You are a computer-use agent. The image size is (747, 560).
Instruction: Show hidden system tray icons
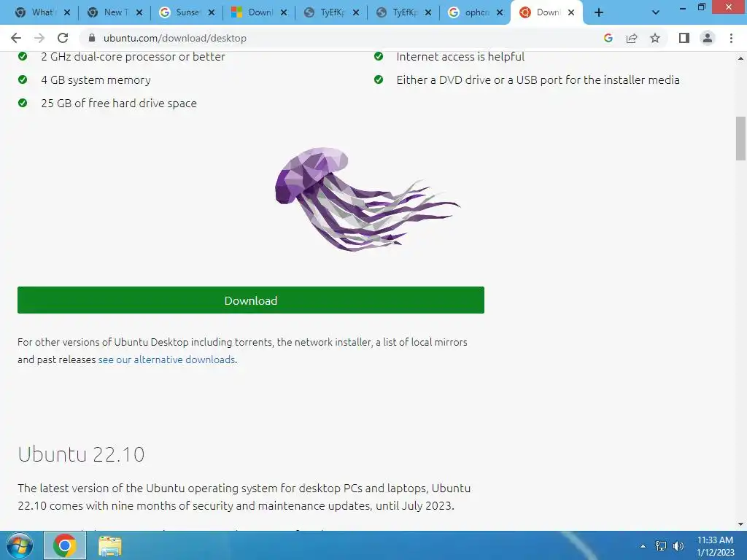(x=643, y=546)
